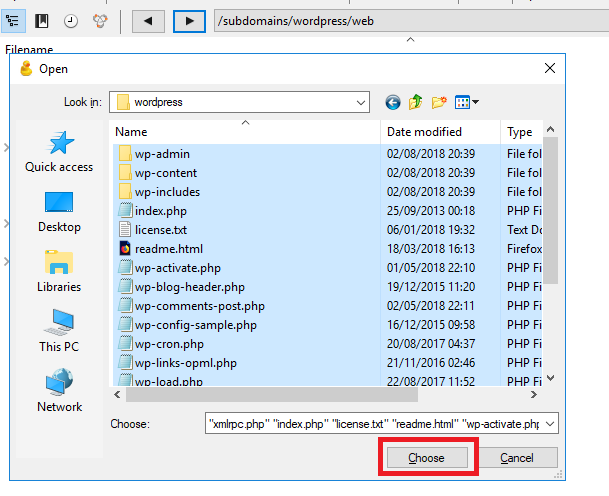The height and width of the screenshot is (496, 609).
Task: Sort by the Name column header
Action: tap(245, 132)
